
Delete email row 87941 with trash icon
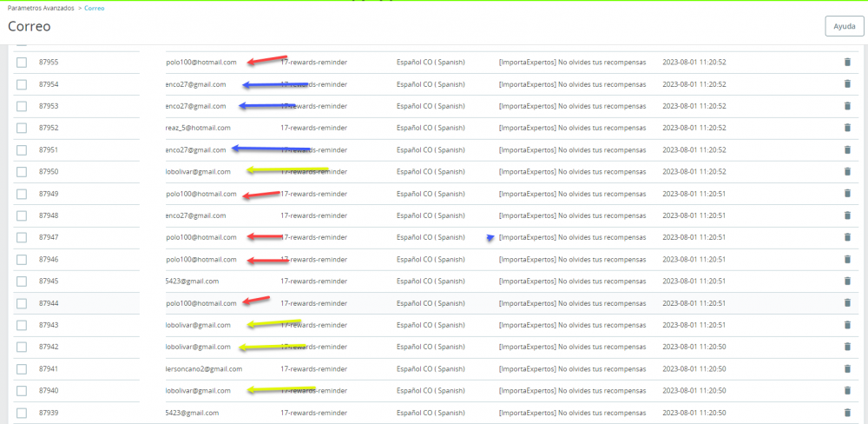pos(846,368)
